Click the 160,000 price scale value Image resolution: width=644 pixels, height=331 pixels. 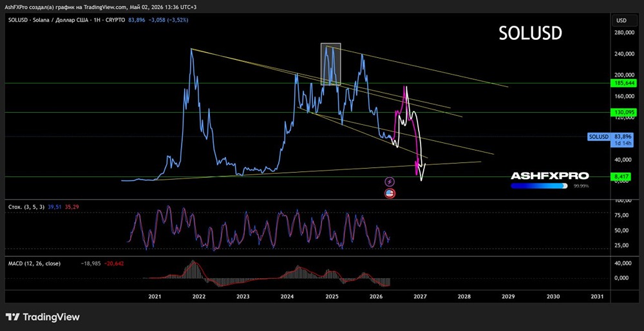pos(625,96)
